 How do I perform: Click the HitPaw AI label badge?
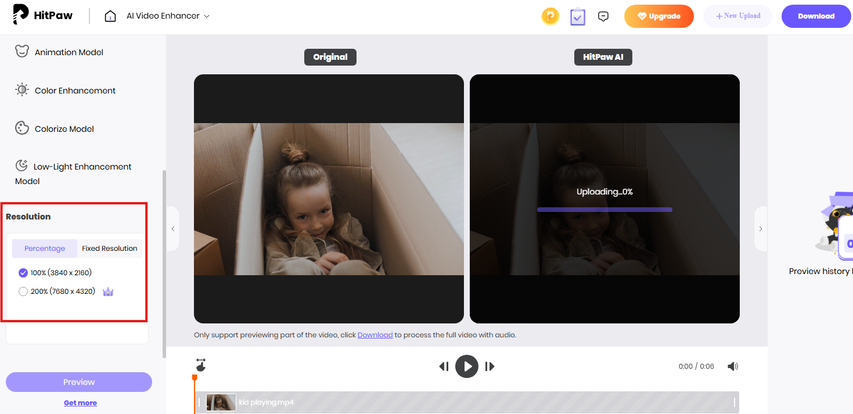pyautogui.click(x=603, y=57)
